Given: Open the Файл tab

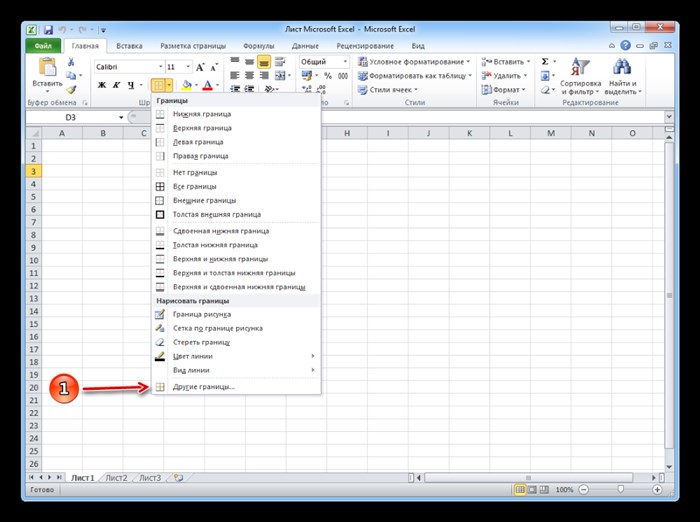Looking at the screenshot, I should click(43, 46).
